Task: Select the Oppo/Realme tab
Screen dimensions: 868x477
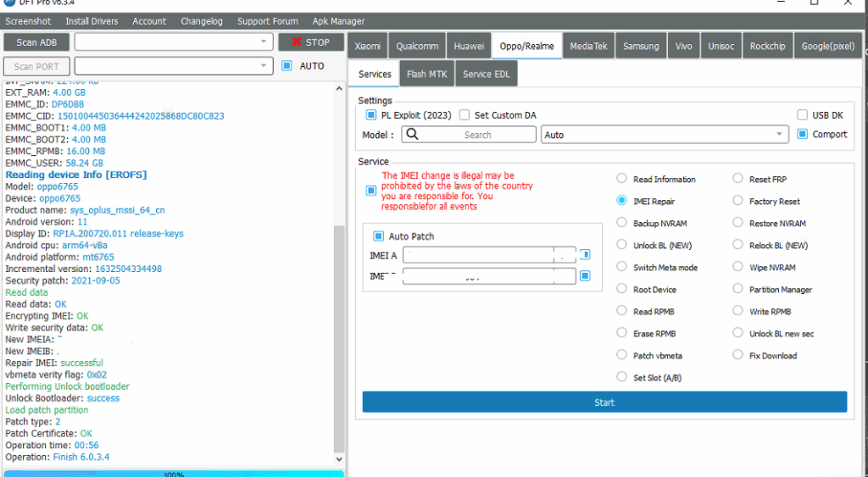Action: click(x=527, y=46)
